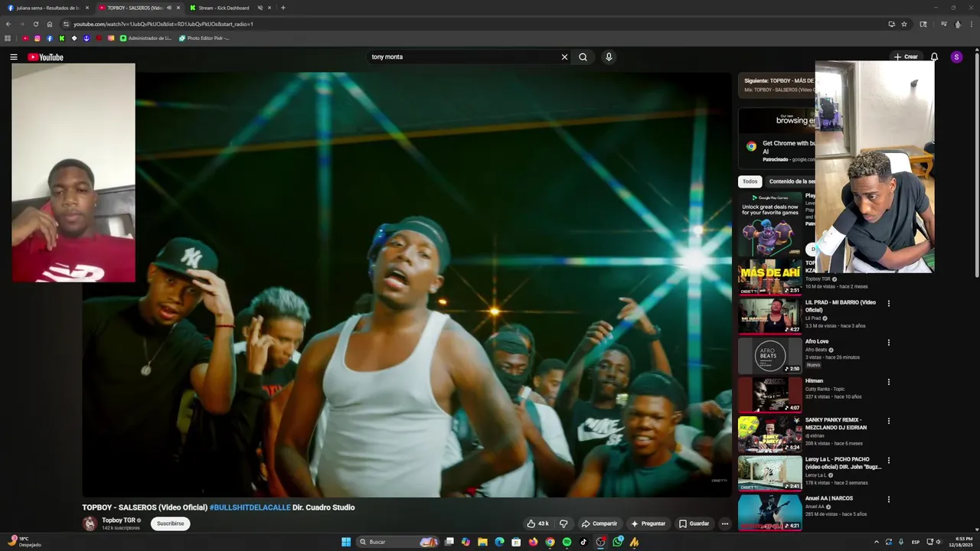Select the 'Contenido de la serie' filter chip
Screen dimensions: 980x551
(x=792, y=181)
